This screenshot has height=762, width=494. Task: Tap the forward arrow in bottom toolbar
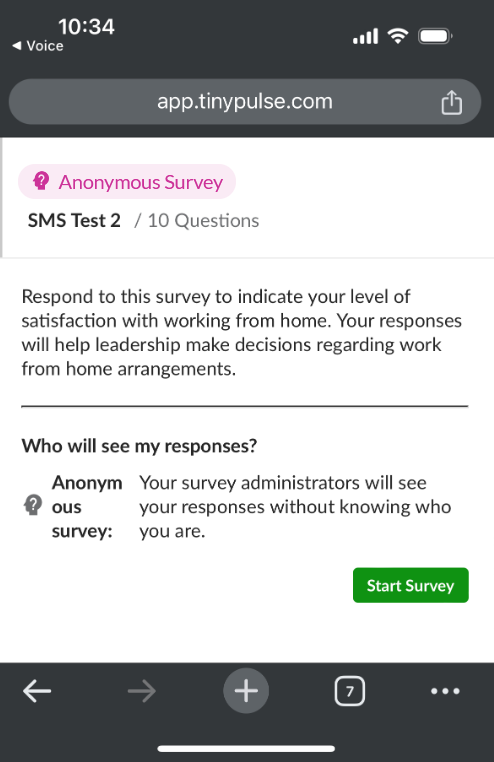coord(142,691)
